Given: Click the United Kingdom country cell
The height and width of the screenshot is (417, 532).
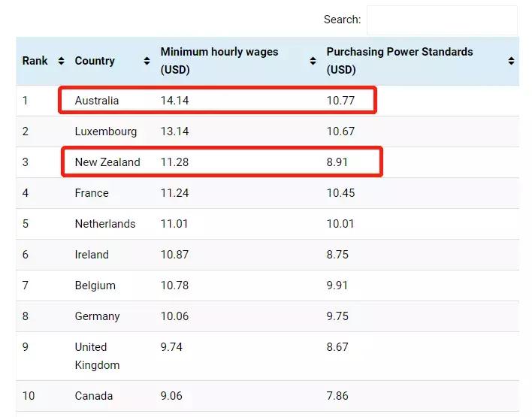Looking at the screenshot, I should pos(97,356).
